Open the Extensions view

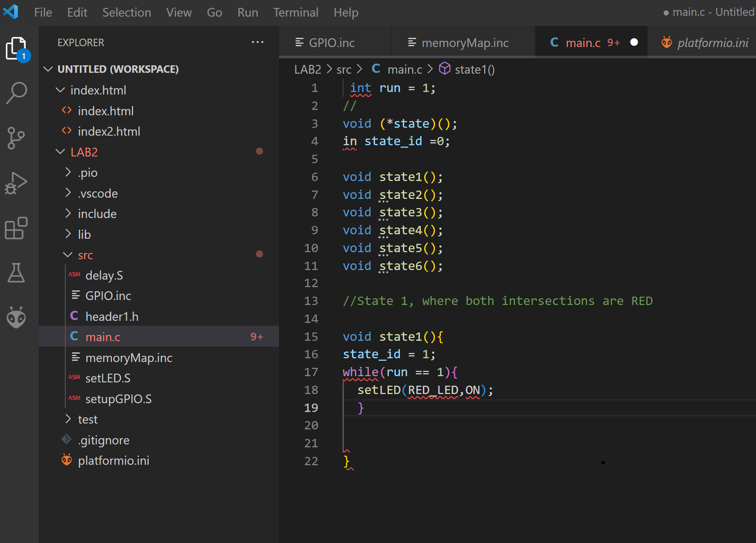[17, 228]
